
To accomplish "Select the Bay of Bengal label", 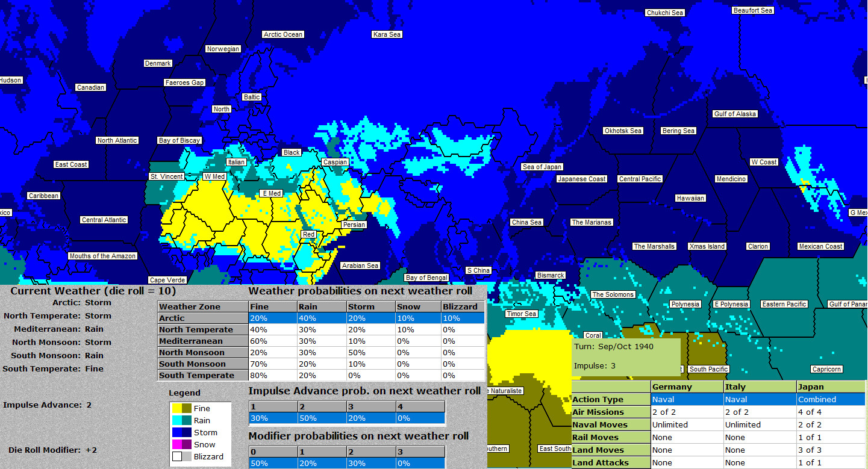I will tap(426, 278).
